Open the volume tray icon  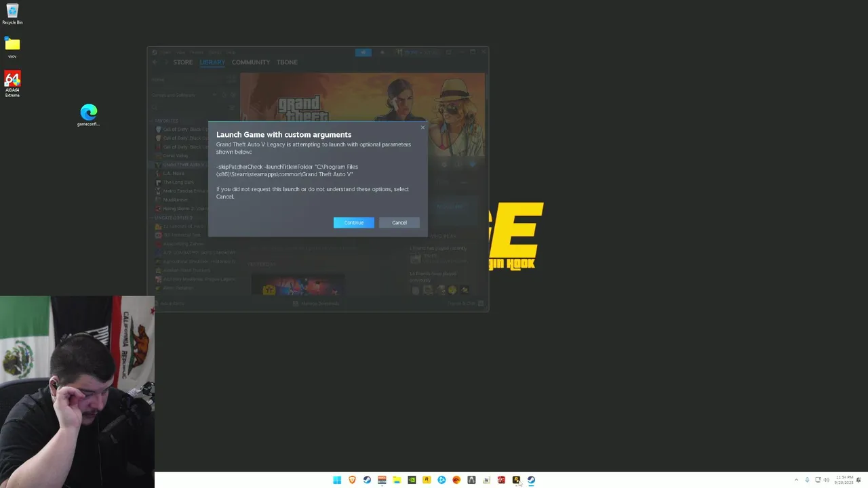tap(826, 480)
